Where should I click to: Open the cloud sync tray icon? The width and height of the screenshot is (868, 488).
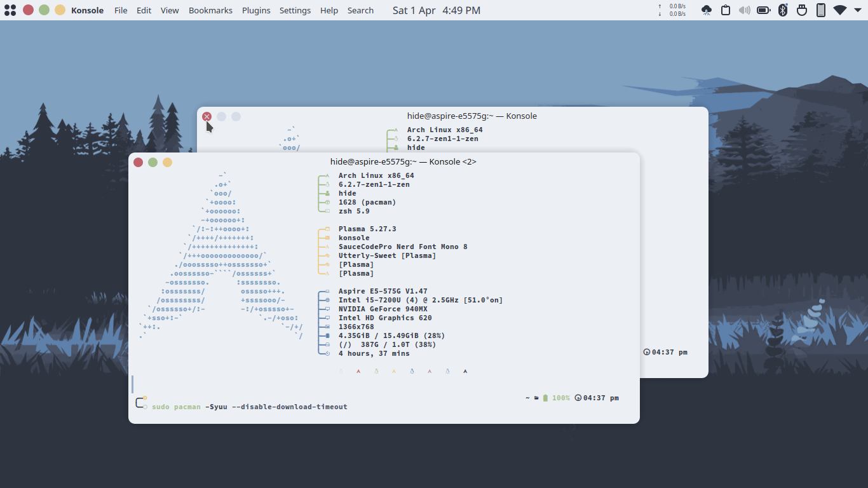[707, 10]
